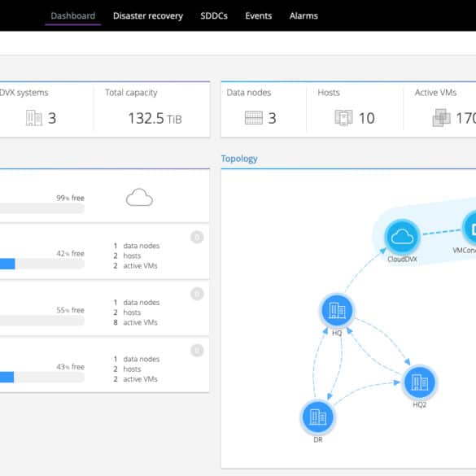The image size is (476, 476).
Task: Click the round badge on 42% free row
Action: tap(197, 237)
